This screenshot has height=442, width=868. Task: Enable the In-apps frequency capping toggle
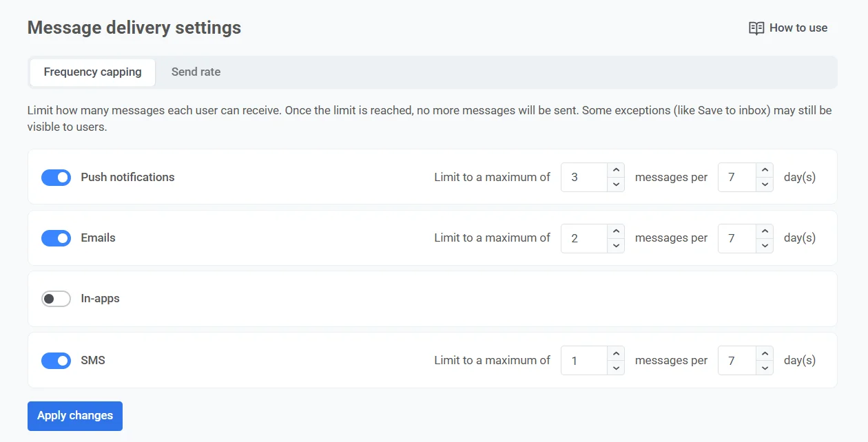tap(56, 299)
